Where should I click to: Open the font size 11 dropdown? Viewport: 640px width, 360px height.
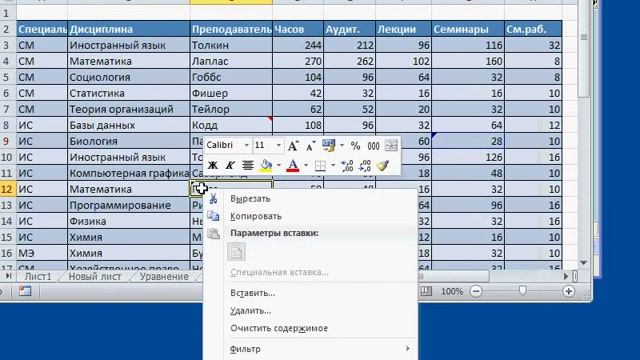click(279, 145)
